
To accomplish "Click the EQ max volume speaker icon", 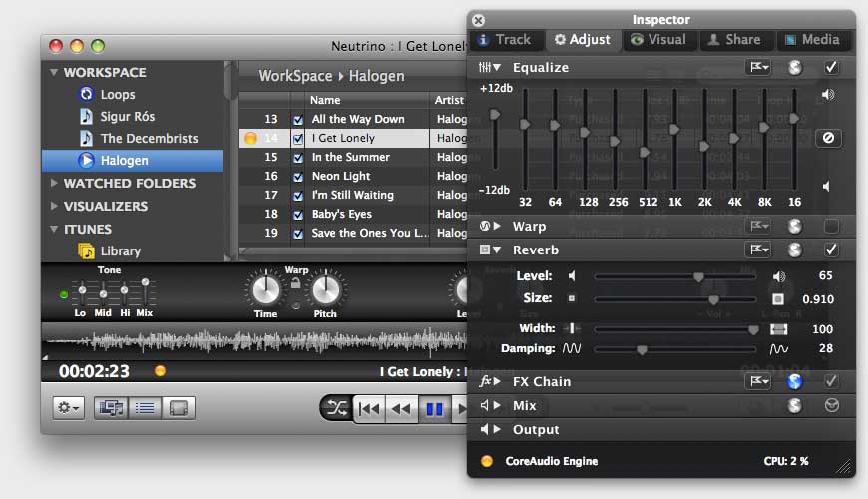I will pyautogui.click(x=827, y=95).
